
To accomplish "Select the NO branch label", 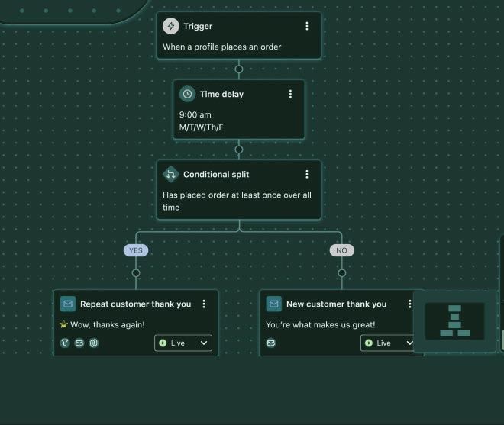I will click(x=341, y=250).
